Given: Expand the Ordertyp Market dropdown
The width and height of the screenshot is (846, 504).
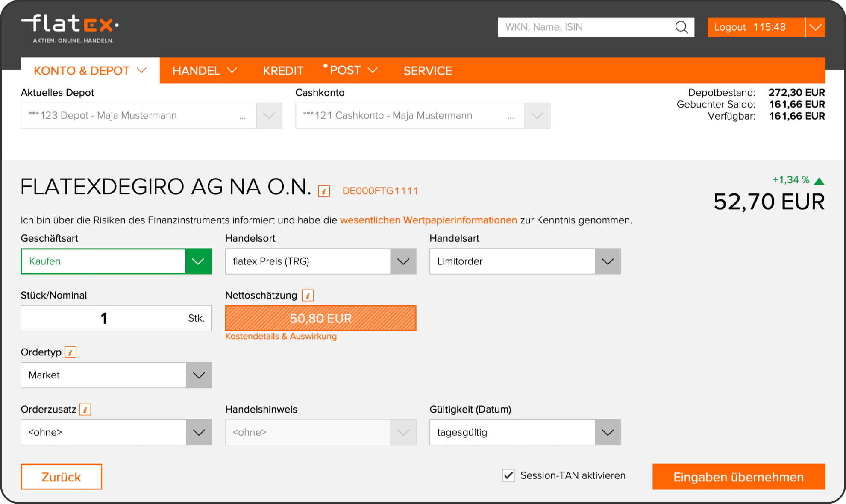Looking at the screenshot, I should (x=199, y=375).
